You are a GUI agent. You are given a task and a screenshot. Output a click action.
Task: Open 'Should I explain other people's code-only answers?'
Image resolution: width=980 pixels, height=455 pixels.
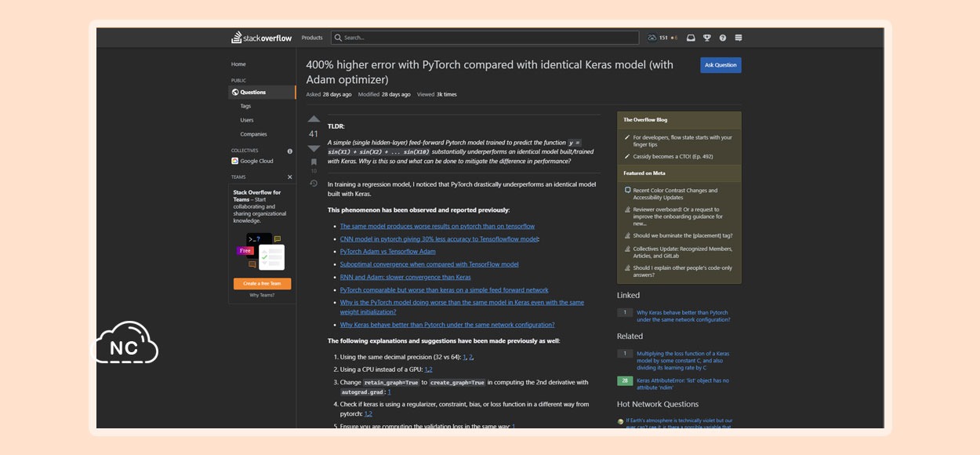pos(683,271)
